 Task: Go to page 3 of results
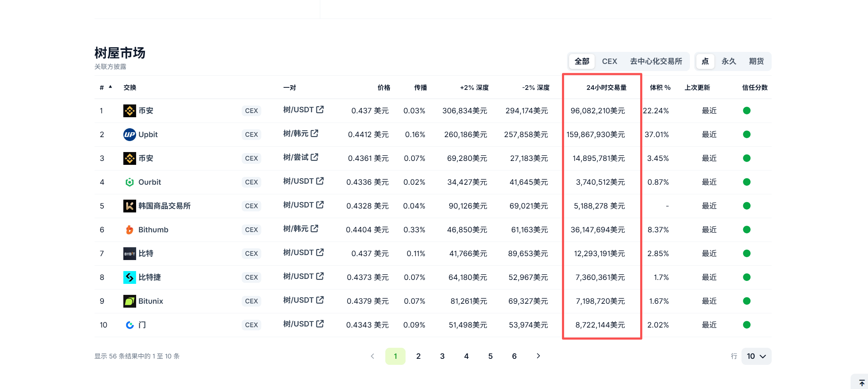pos(442,356)
